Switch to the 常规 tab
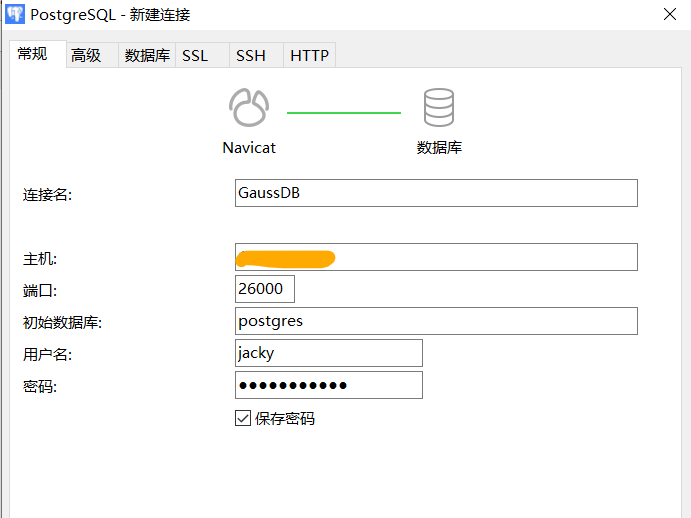Image resolution: width=691 pixels, height=518 pixels. (x=33, y=55)
